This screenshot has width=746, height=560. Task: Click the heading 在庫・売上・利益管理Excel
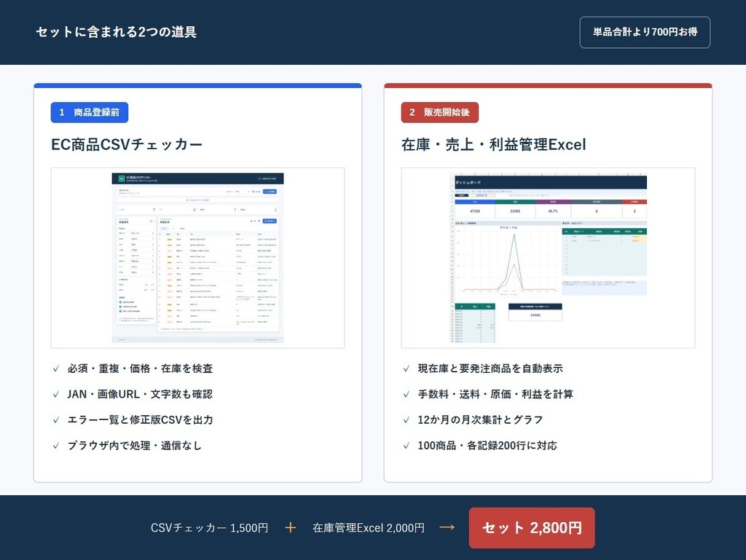click(x=493, y=144)
